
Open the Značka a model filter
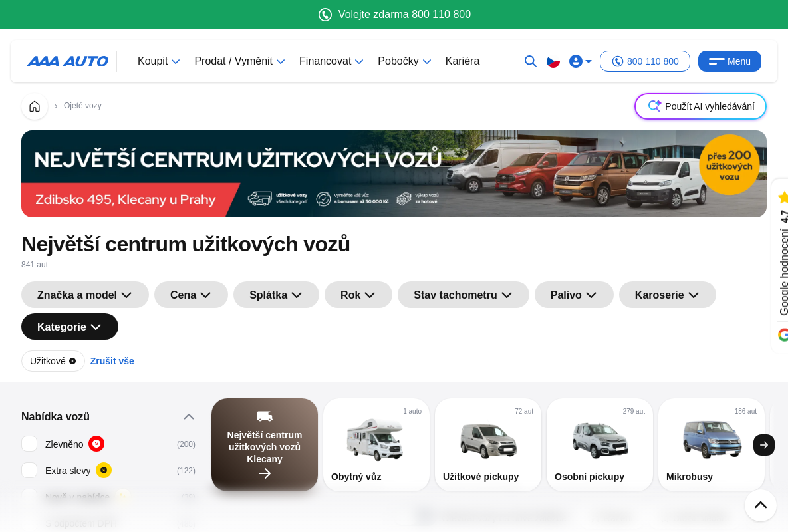pos(85,295)
